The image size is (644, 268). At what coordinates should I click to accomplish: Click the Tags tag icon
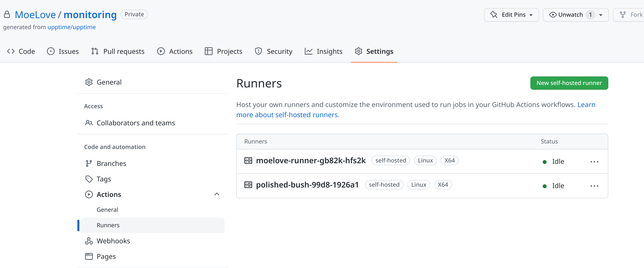[89, 179]
